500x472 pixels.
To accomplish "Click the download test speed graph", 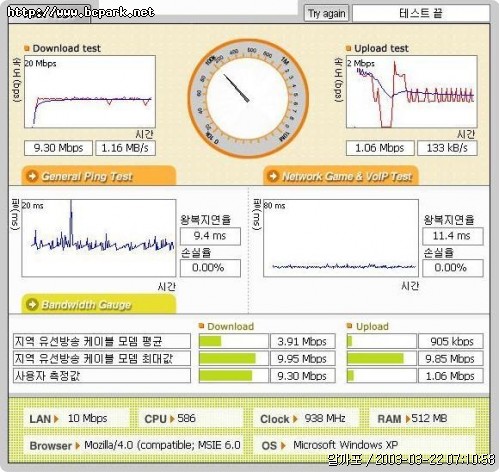I will pos(90,92).
